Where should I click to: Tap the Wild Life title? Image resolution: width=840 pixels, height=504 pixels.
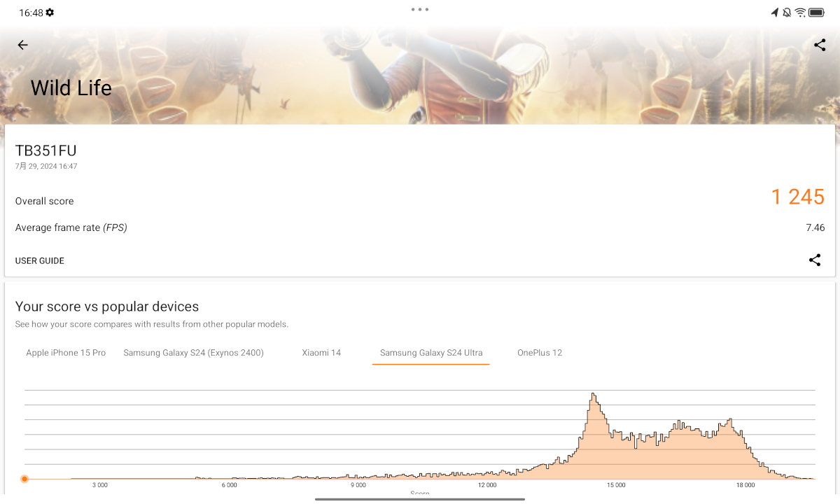pos(71,88)
